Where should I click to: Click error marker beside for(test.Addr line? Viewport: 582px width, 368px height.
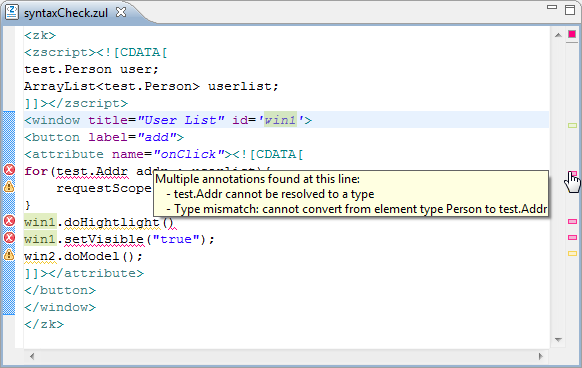[x=9, y=170]
